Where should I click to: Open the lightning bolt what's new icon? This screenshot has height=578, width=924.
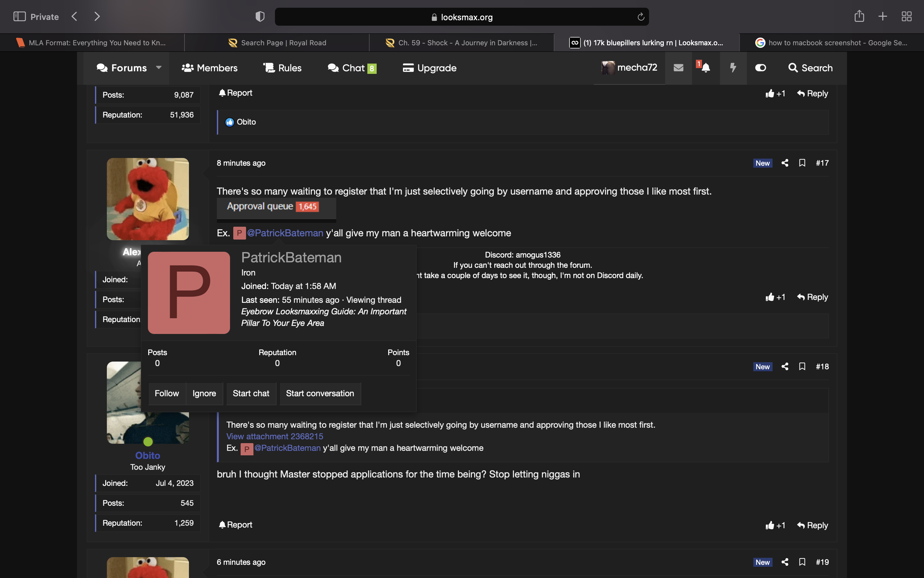tap(733, 68)
